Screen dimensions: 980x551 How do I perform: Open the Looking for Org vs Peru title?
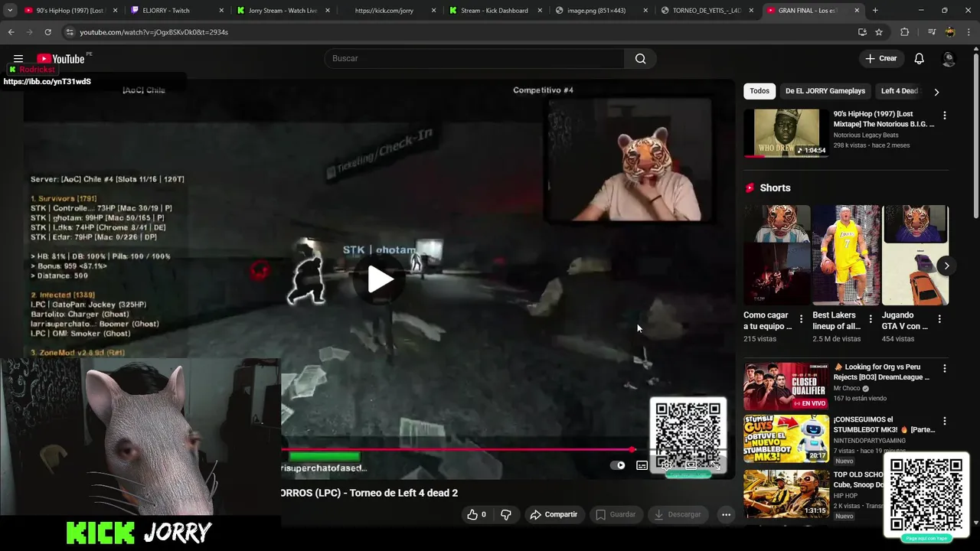(881, 372)
